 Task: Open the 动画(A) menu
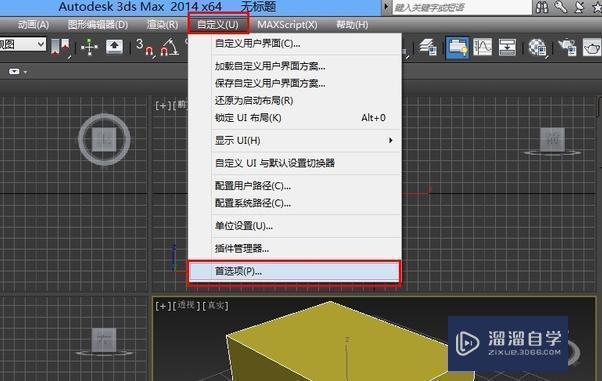pyautogui.click(x=33, y=25)
